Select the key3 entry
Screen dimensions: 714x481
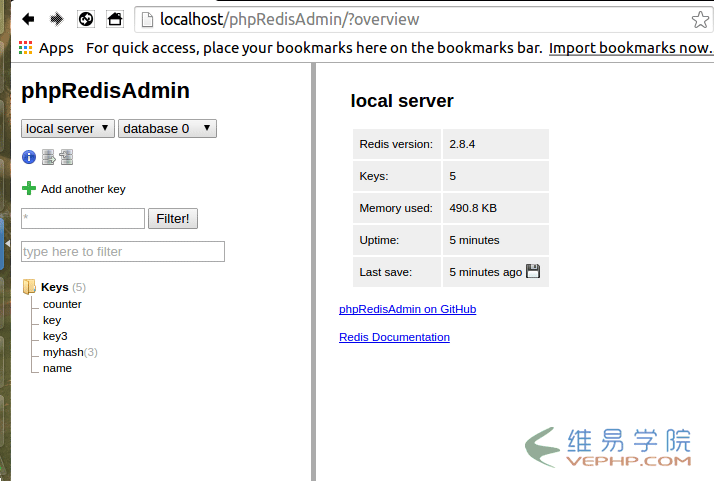point(55,336)
